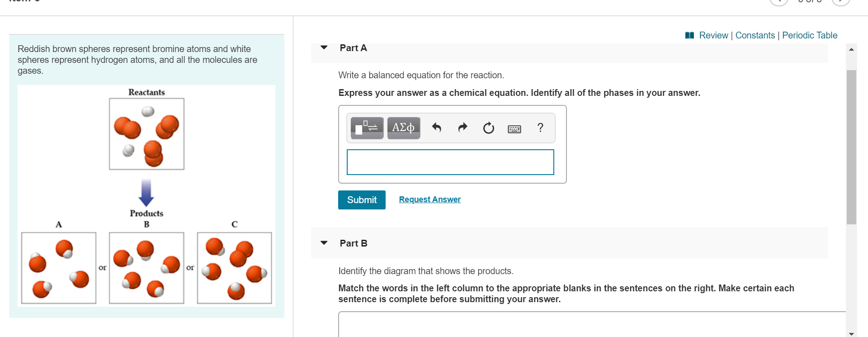Open the on-screen keyboard icon
868x337 pixels.
tap(514, 128)
